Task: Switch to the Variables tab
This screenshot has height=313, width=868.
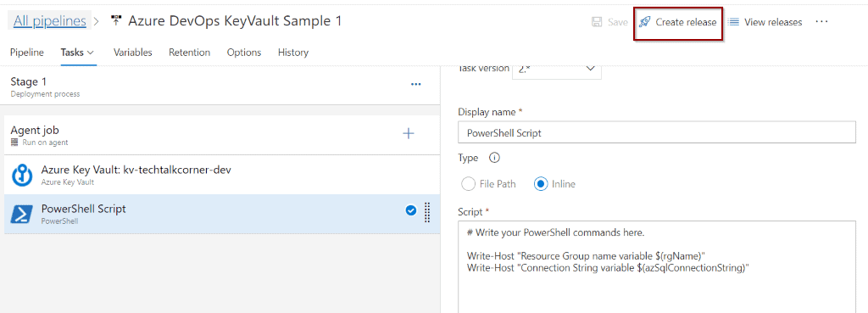Action: (133, 53)
